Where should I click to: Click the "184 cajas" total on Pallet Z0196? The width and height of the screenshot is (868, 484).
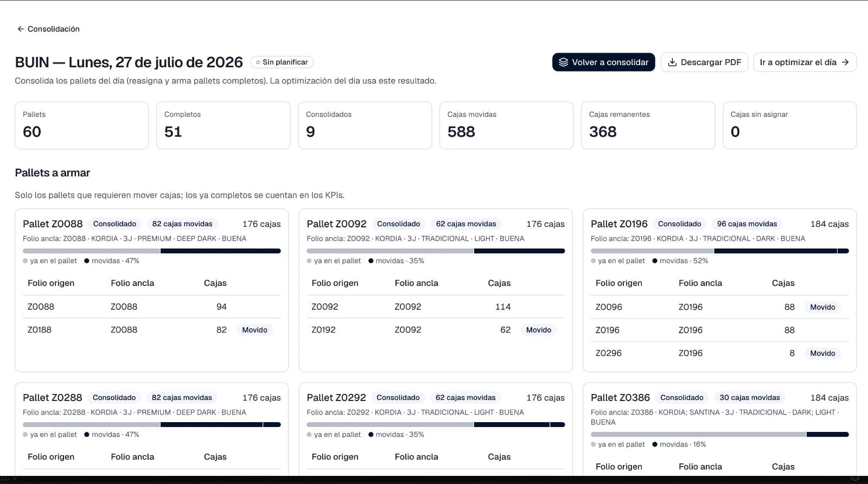coord(829,224)
